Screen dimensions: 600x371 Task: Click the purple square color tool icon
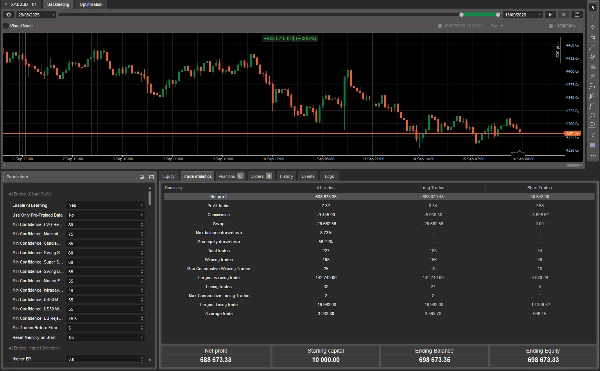tap(592, 145)
